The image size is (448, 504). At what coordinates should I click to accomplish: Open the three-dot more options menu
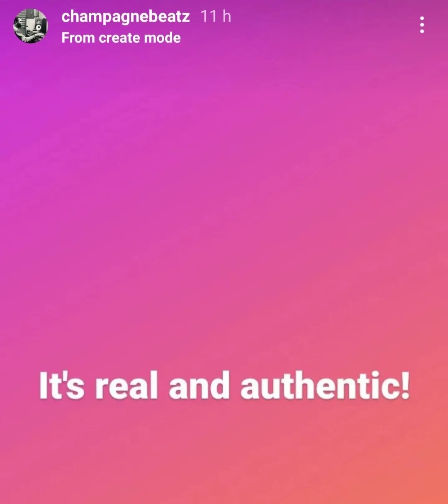pyautogui.click(x=422, y=25)
